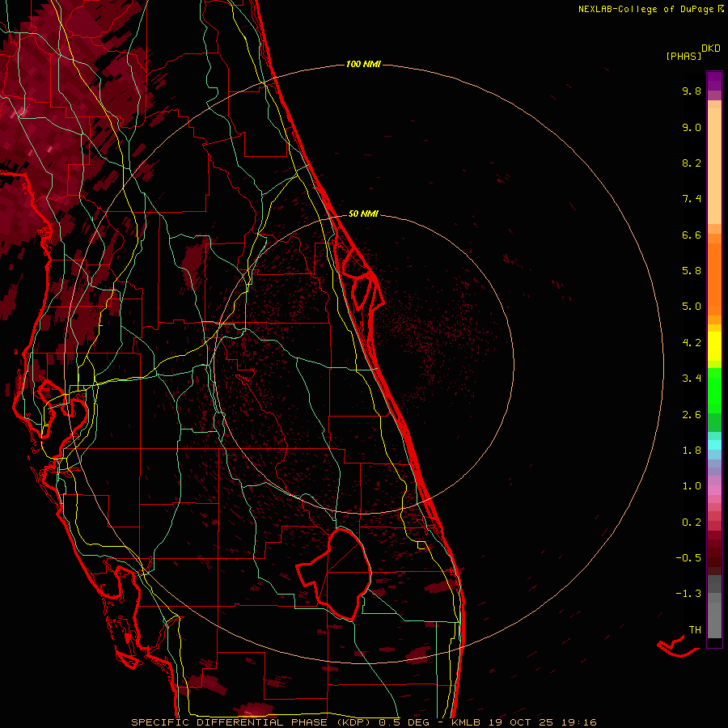Click the cyan segment of the color bar
This screenshot has width=728, height=728.
tap(714, 445)
